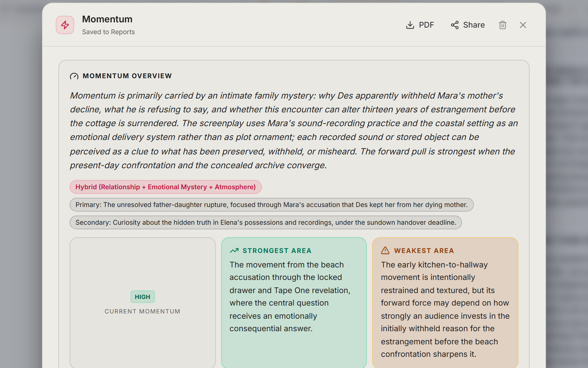The image size is (588, 368).
Task: Click the Current Momentum label
Action: tap(142, 311)
